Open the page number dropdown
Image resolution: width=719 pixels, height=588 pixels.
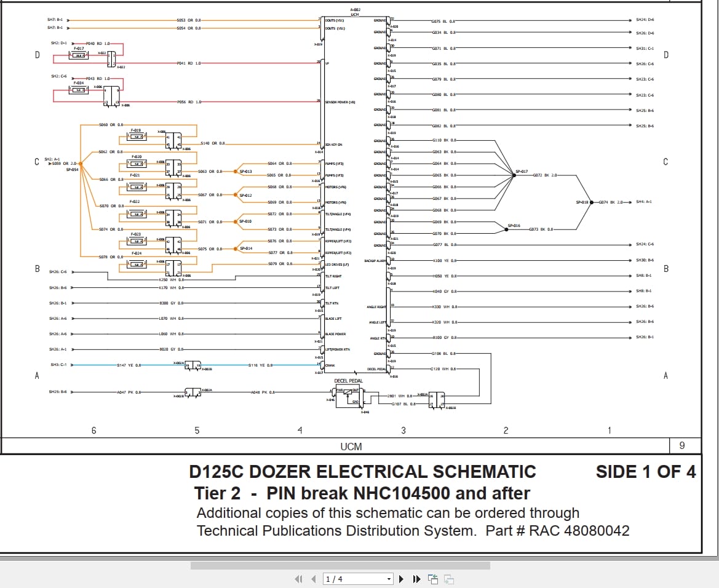(389, 579)
